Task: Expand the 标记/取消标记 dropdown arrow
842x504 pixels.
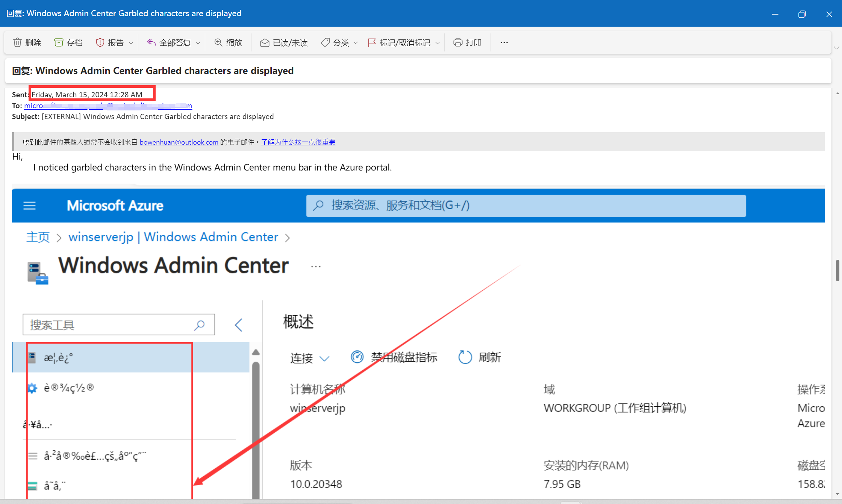Action: [x=438, y=43]
